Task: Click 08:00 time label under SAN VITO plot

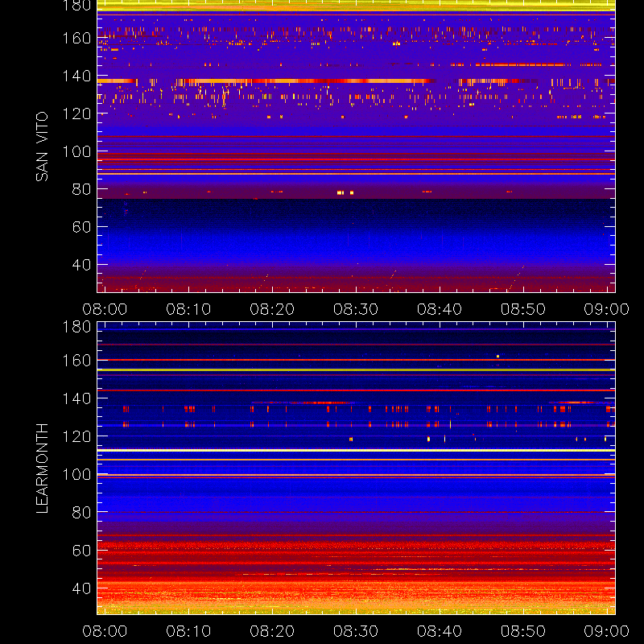Action: point(105,309)
